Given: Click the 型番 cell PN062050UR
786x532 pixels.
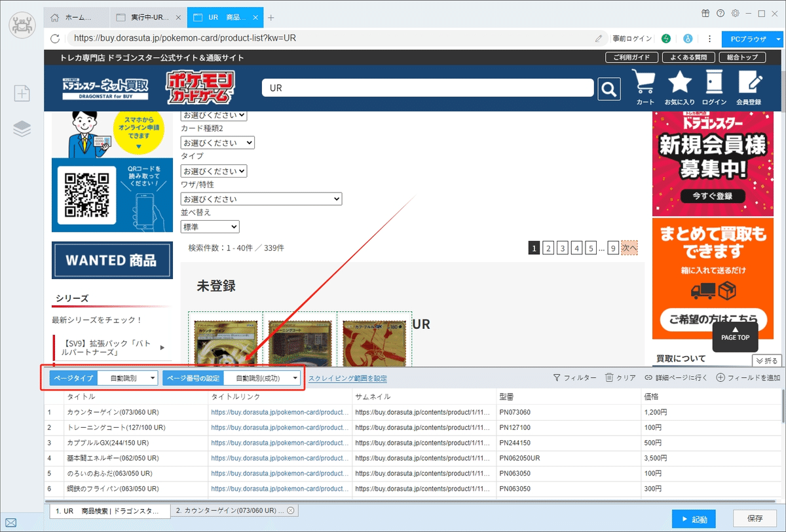Looking at the screenshot, I should (569, 458).
